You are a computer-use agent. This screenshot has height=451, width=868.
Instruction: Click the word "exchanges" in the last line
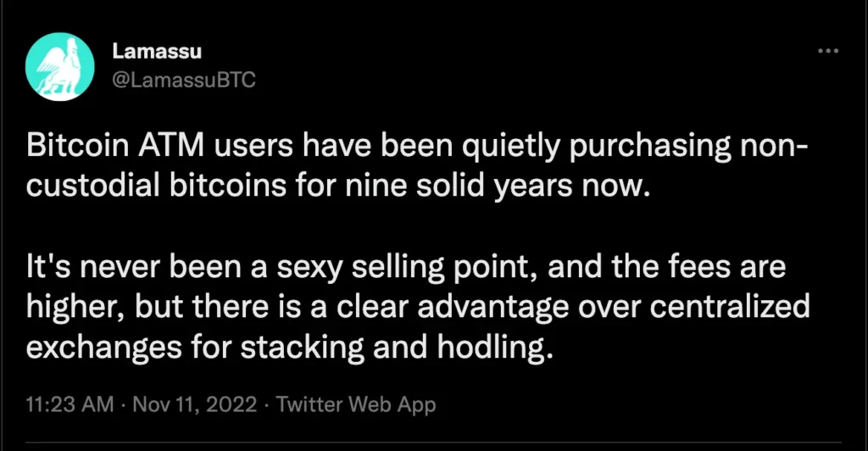(x=104, y=348)
